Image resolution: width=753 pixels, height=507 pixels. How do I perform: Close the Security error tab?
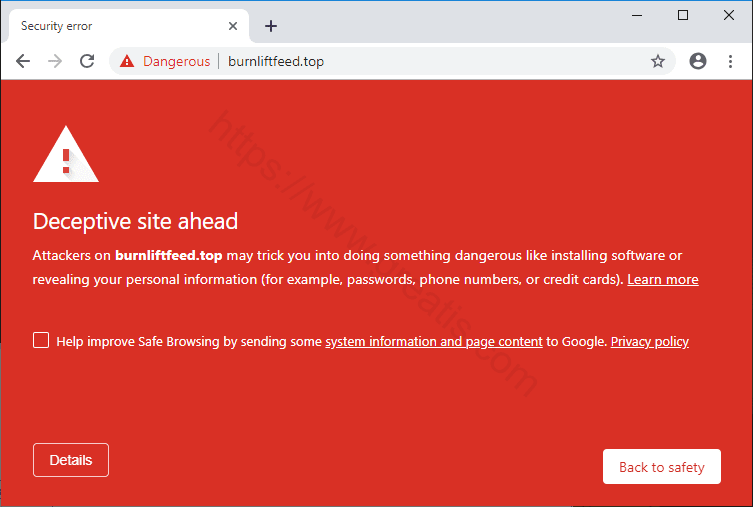[x=233, y=26]
